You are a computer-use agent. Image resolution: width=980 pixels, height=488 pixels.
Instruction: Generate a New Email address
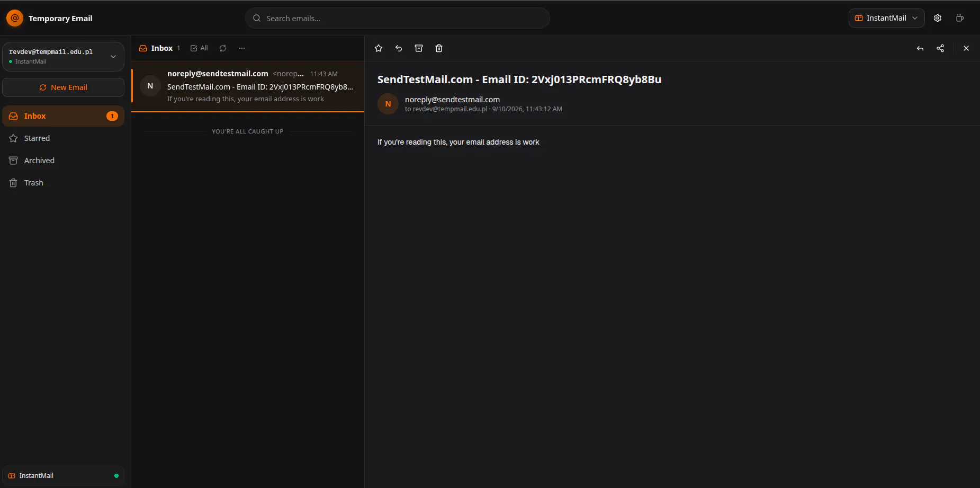pos(63,87)
